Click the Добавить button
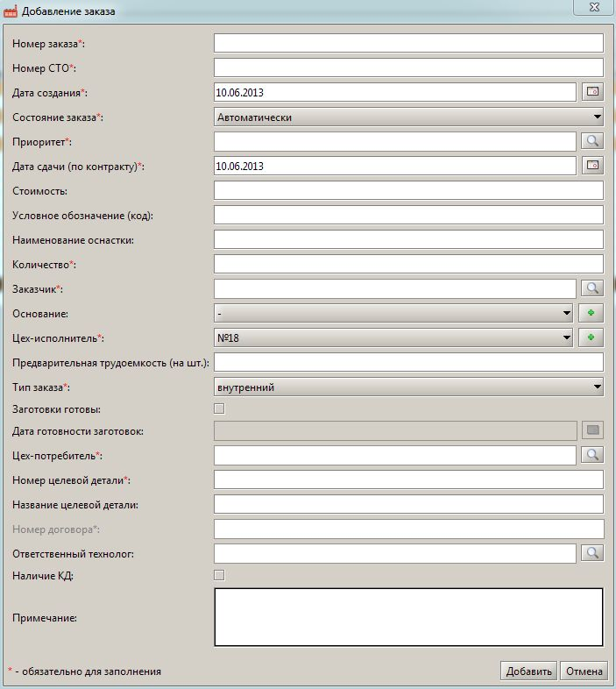The height and width of the screenshot is (689, 616). (x=528, y=671)
